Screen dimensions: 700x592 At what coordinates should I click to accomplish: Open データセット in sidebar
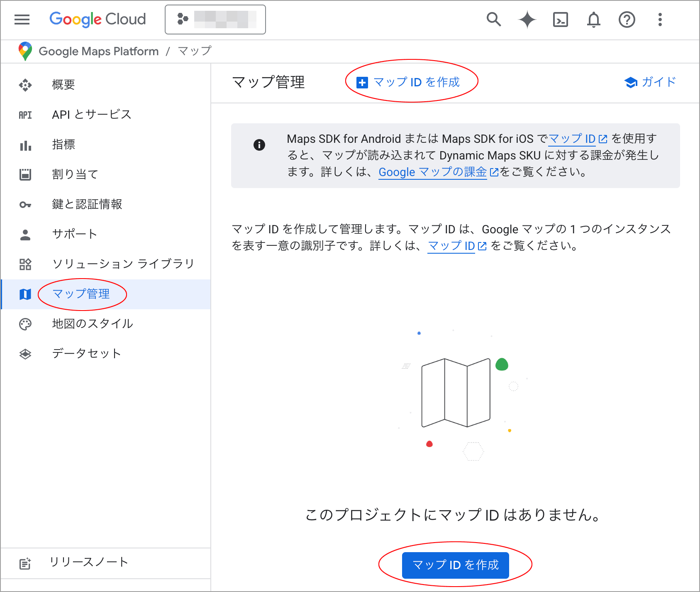click(x=86, y=354)
